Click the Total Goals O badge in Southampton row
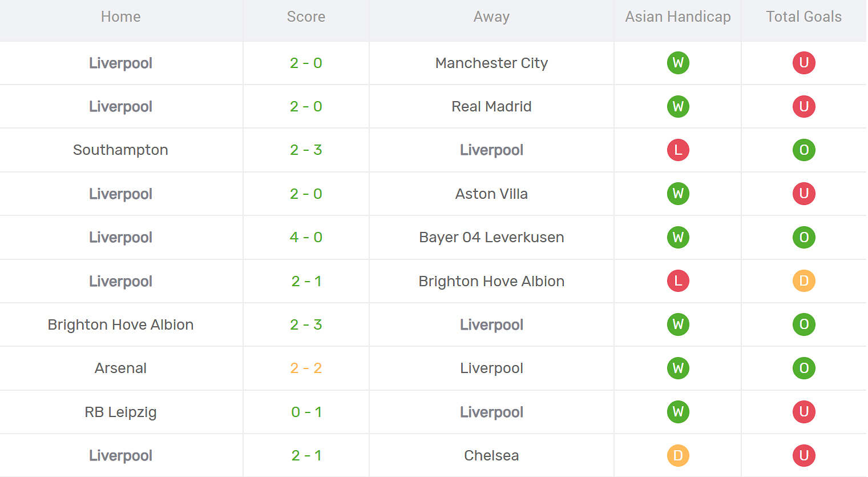The width and height of the screenshot is (868, 477). coord(804,150)
